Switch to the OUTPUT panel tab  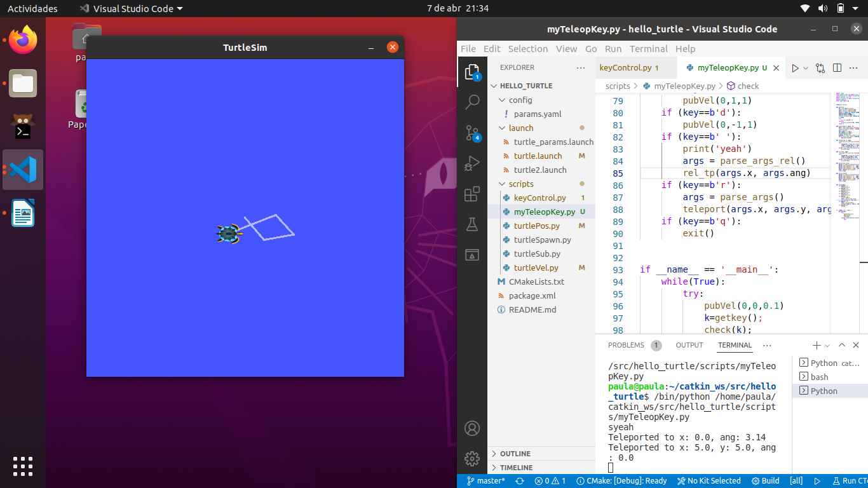coord(689,345)
